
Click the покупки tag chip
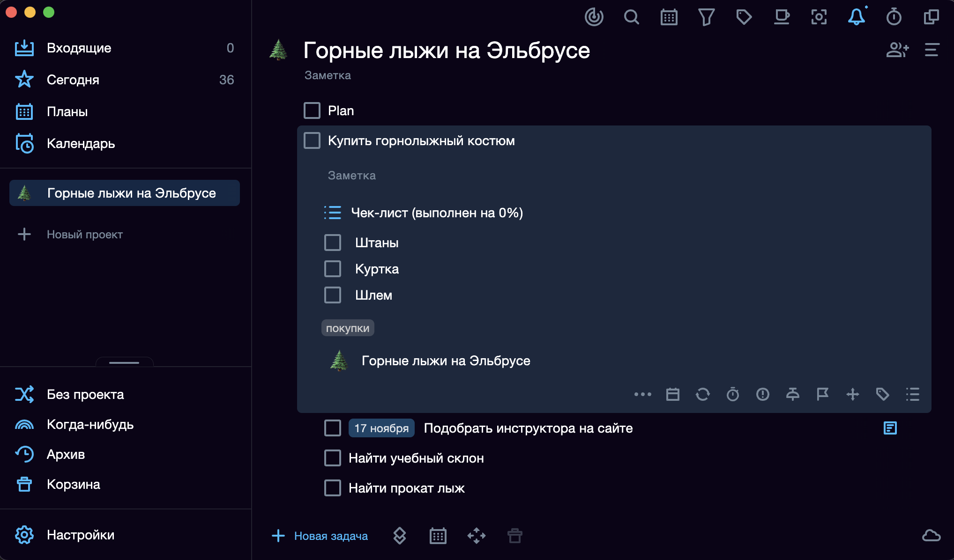click(348, 328)
